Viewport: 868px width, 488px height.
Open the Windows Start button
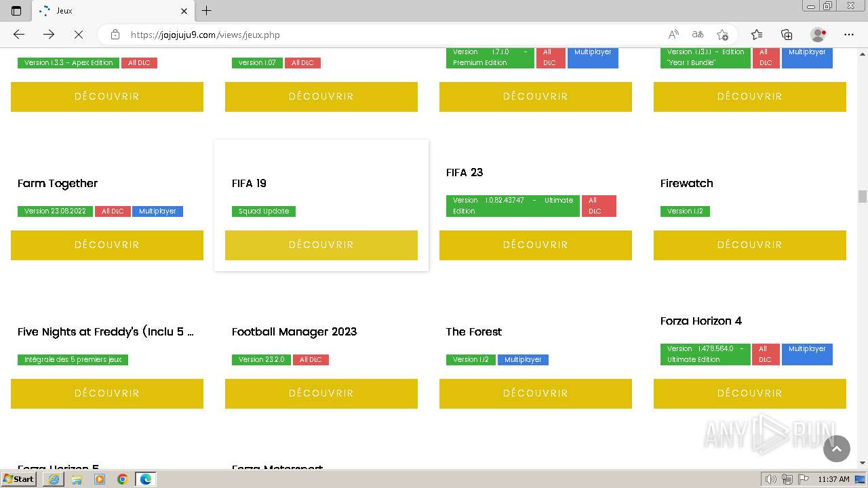click(19, 479)
